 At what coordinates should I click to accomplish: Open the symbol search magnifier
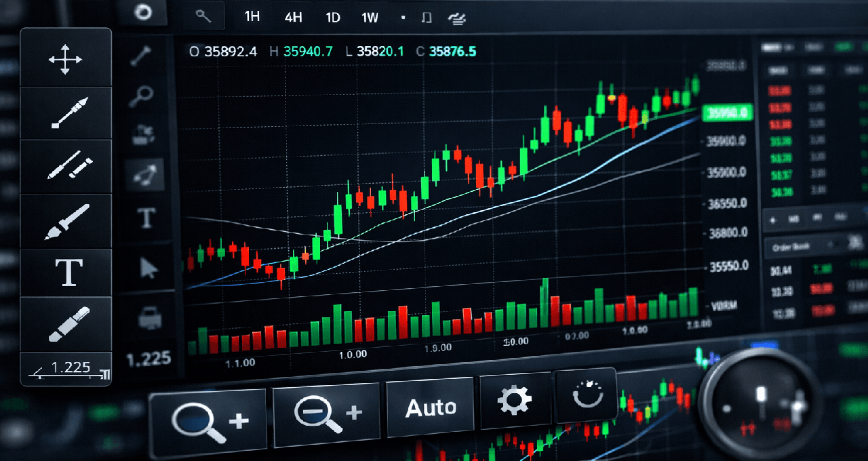[x=203, y=15]
